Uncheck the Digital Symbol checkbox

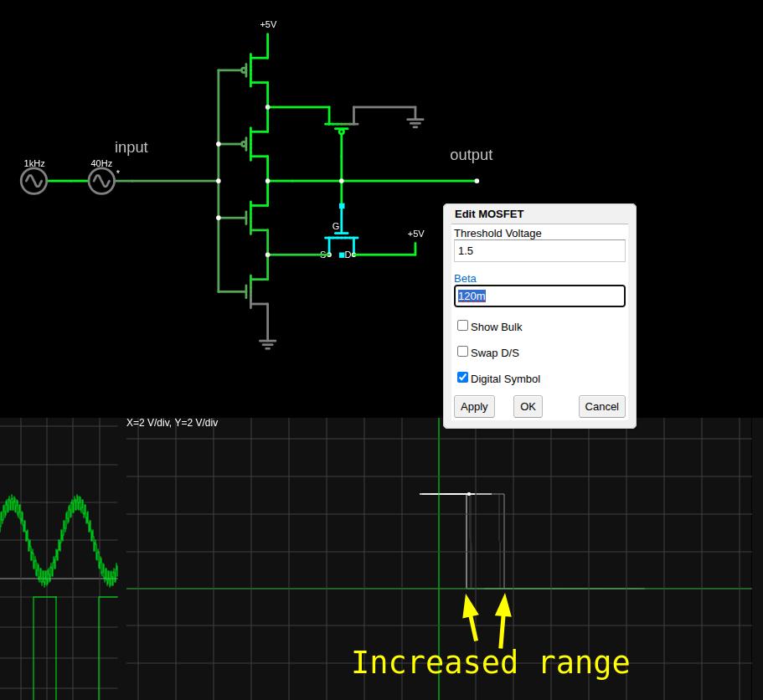(462, 378)
